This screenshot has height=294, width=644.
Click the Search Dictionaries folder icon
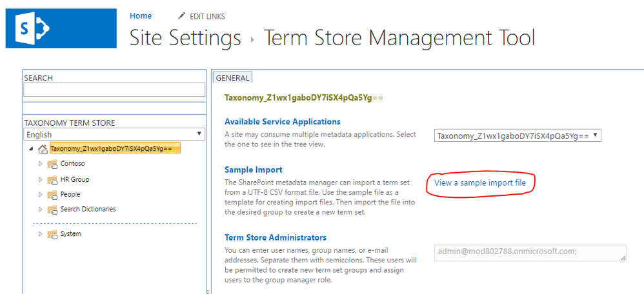(x=52, y=210)
